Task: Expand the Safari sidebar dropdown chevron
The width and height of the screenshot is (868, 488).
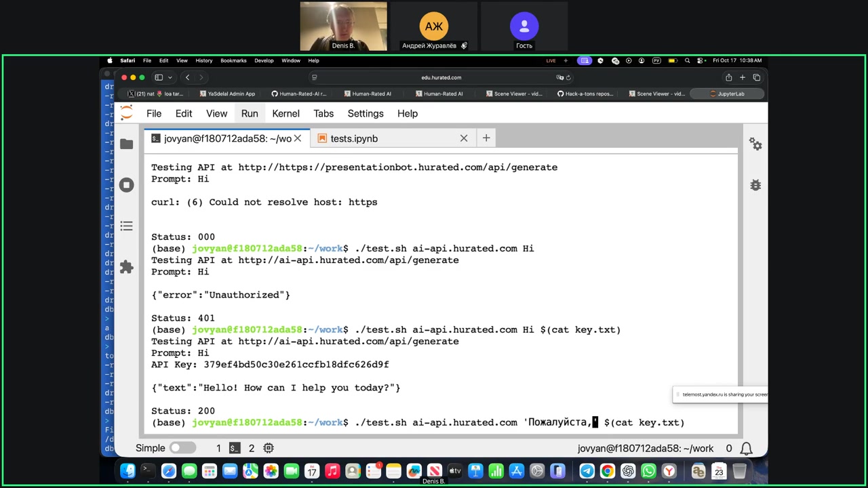Action: click(170, 77)
